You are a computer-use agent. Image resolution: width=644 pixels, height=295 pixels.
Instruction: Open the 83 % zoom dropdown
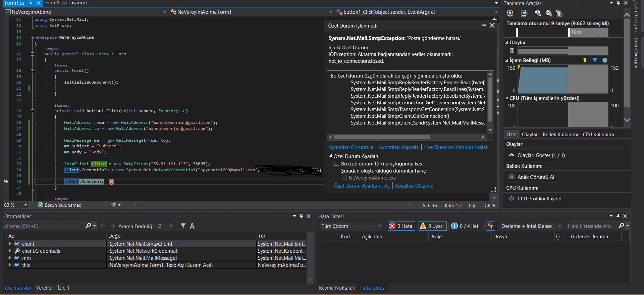(25, 205)
